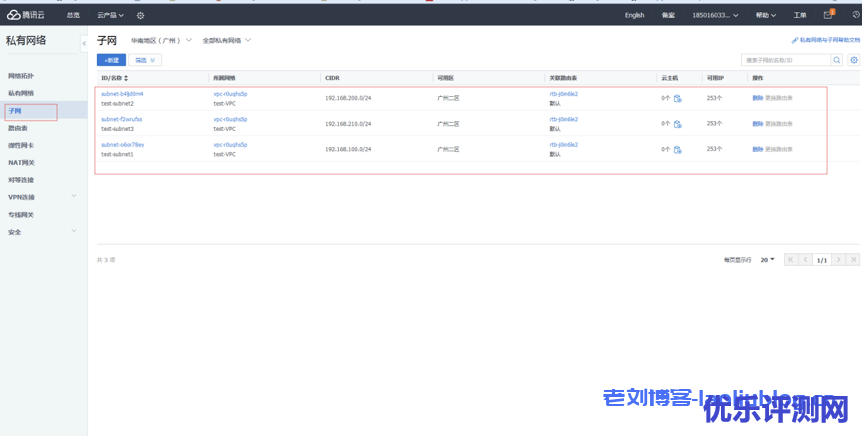This screenshot has width=862, height=436.
Task: Click add cloud host icon for test-subnet2
Action: pyautogui.click(x=678, y=98)
